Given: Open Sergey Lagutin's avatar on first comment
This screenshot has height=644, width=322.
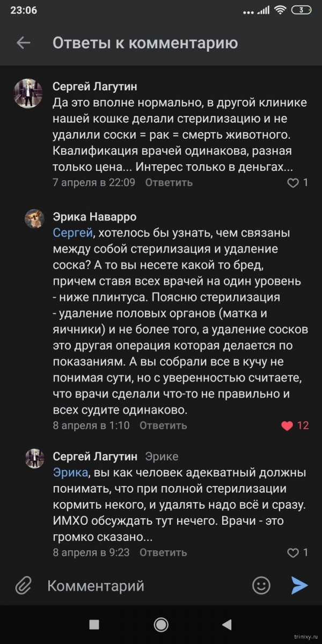Looking at the screenshot, I should click(27, 93).
